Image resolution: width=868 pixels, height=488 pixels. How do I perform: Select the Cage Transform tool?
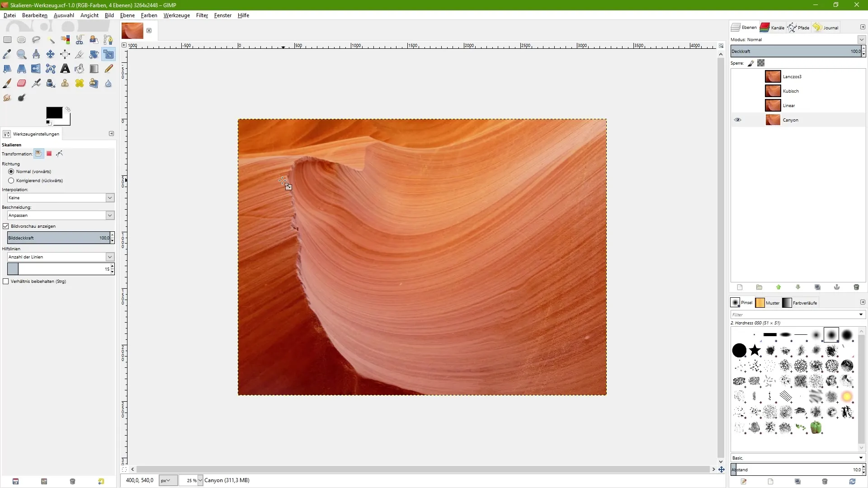point(51,69)
